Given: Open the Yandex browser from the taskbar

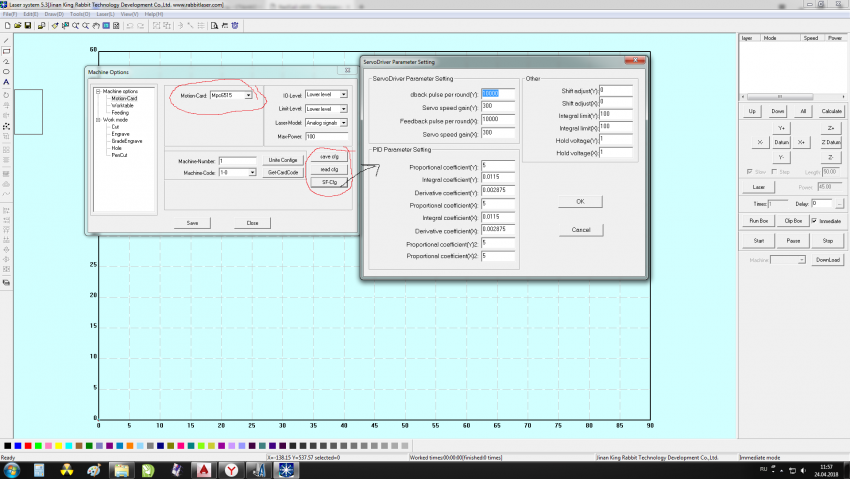Looking at the screenshot, I should pyautogui.click(x=231, y=470).
